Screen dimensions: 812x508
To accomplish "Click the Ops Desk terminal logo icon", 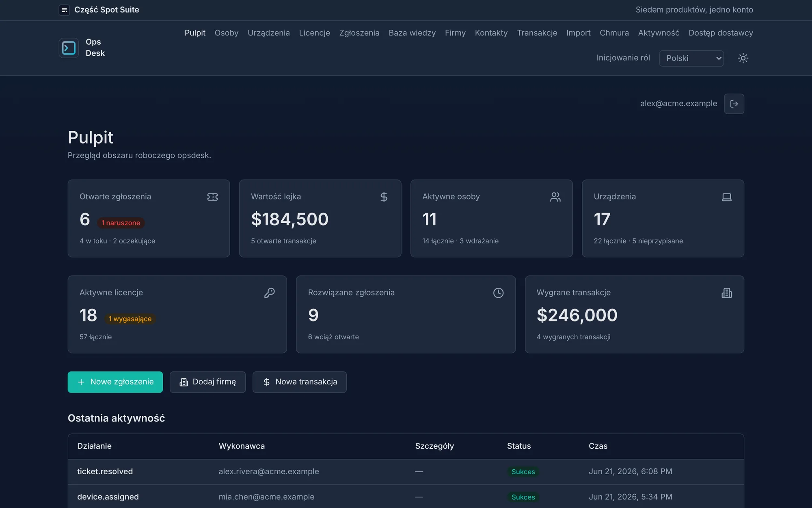I will click(x=69, y=48).
